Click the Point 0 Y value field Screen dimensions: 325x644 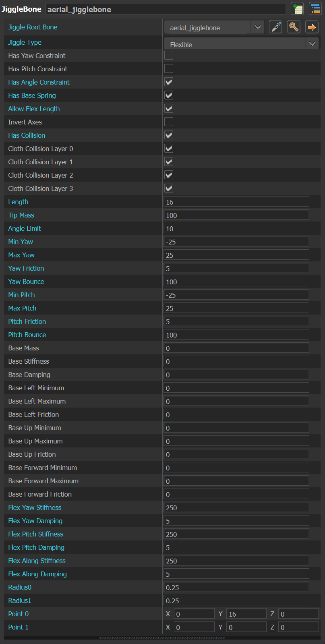246,614
